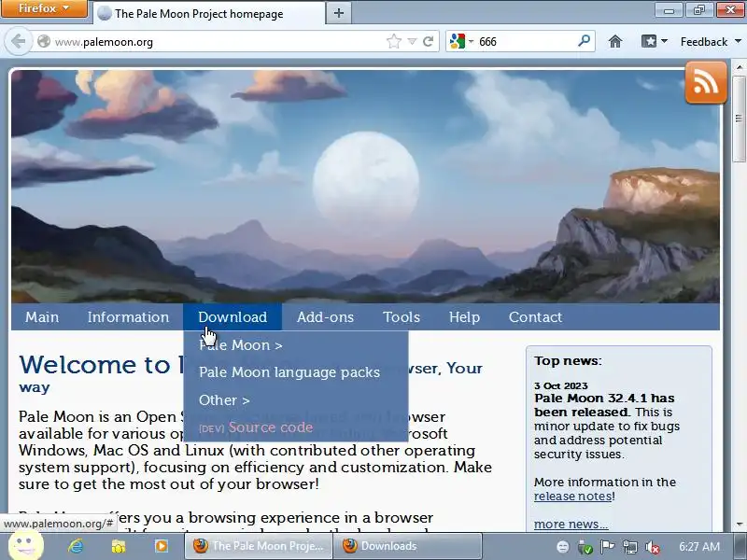Open the Google search engine selector
Viewport: 747px width, 560px height.
461,41
